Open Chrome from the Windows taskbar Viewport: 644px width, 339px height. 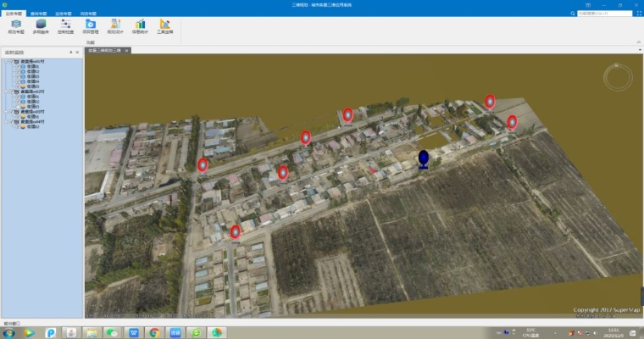click(x=154, y=333)
